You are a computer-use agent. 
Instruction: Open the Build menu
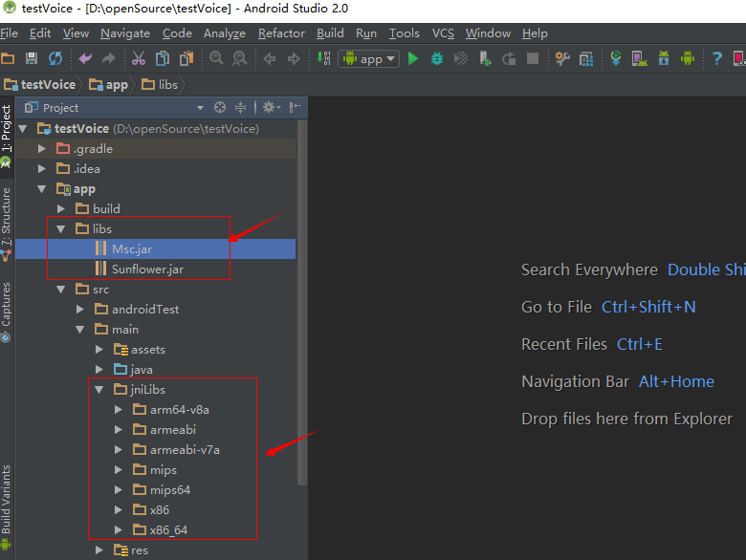pos(330,33)
